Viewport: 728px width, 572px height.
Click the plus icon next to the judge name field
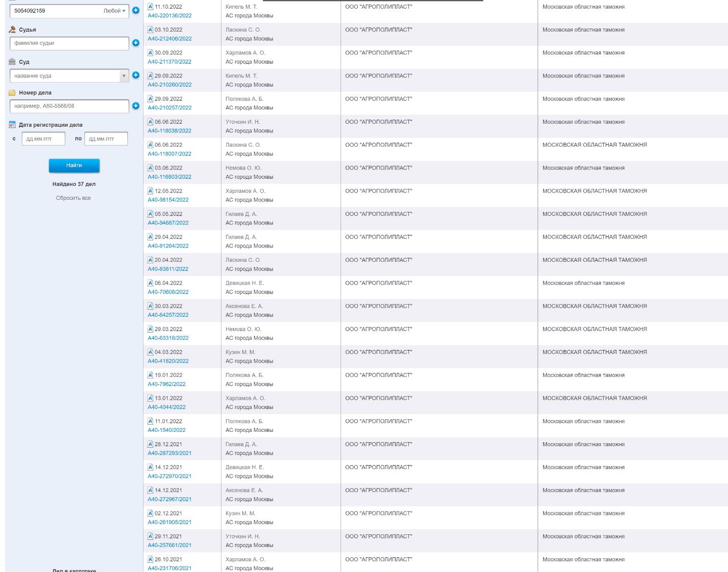[x=135, y=43]
